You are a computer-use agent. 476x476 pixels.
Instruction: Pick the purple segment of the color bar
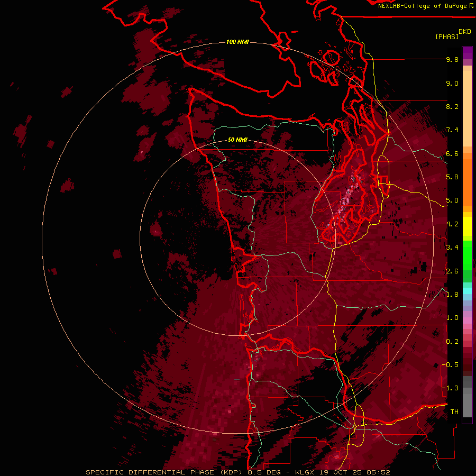click(467, 53)
